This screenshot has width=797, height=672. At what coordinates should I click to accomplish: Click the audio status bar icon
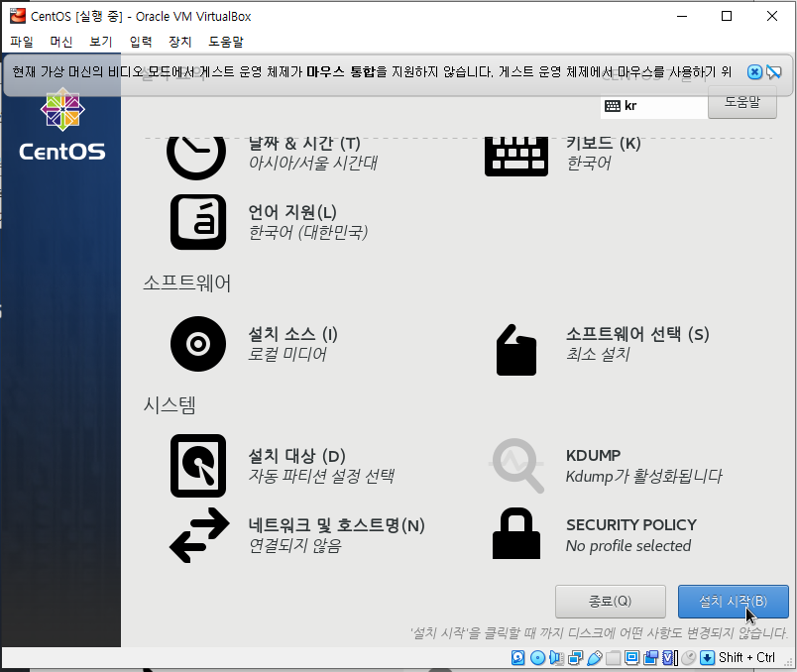(556, 658)
